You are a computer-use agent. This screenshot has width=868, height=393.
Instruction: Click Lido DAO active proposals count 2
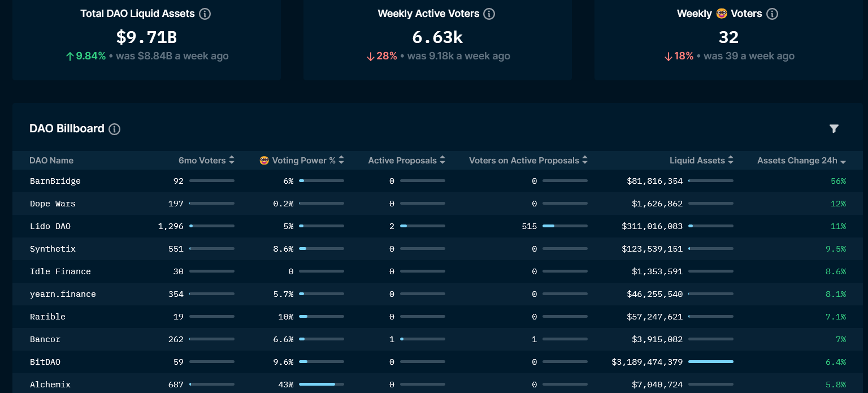[x=392, y=226]
